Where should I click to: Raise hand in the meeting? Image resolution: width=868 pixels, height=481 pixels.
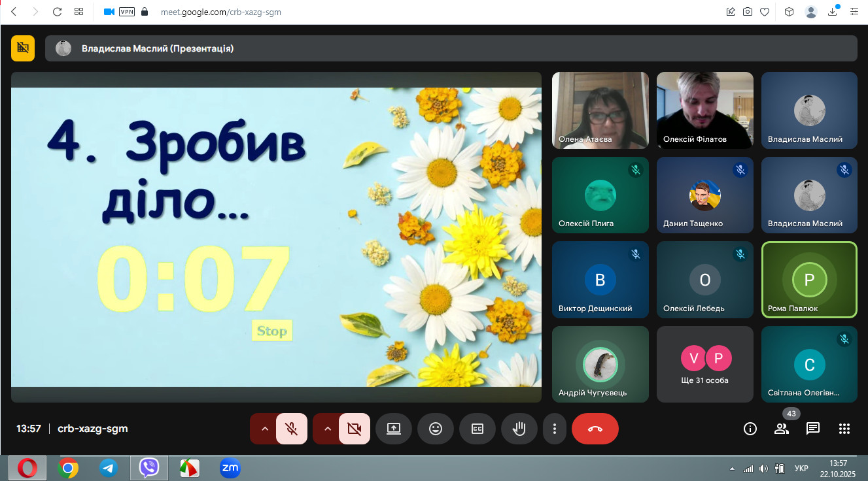point(519,429)
